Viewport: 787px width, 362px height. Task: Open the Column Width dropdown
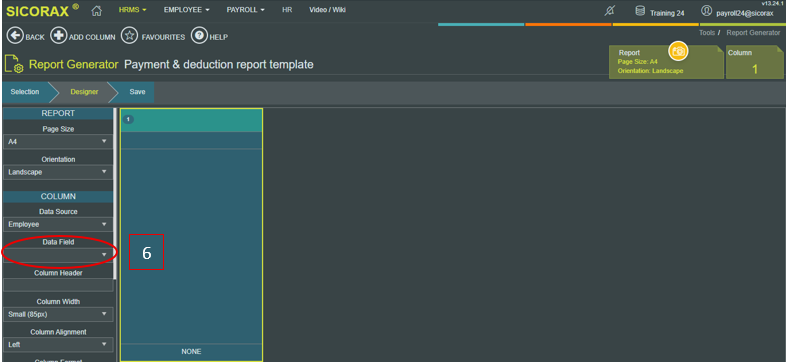(x=58, y=314)
